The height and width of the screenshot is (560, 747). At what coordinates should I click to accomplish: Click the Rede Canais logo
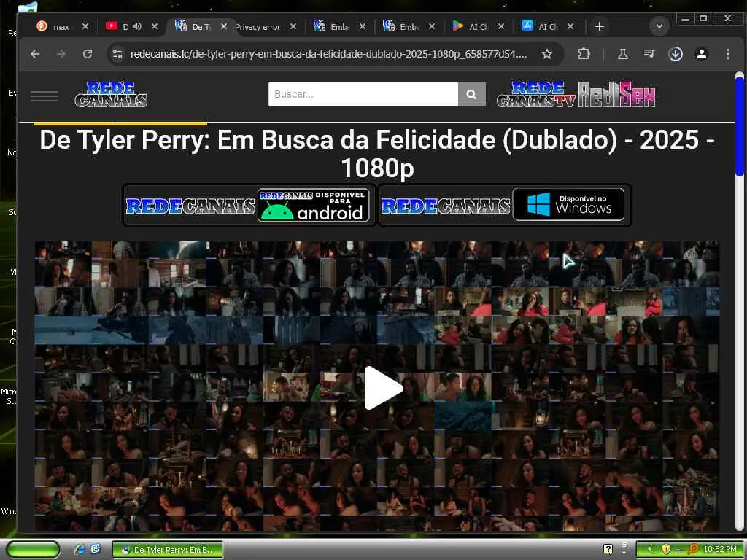pyautogui.click(x=111, y=94)
